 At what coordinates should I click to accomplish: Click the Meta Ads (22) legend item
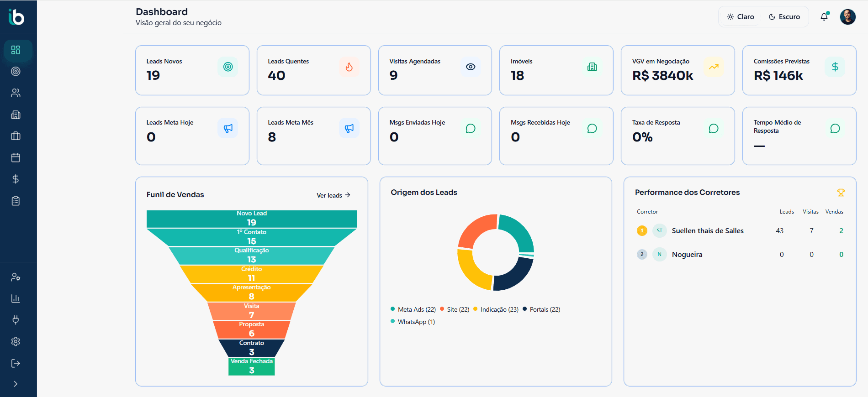click(x=413, y=309)
